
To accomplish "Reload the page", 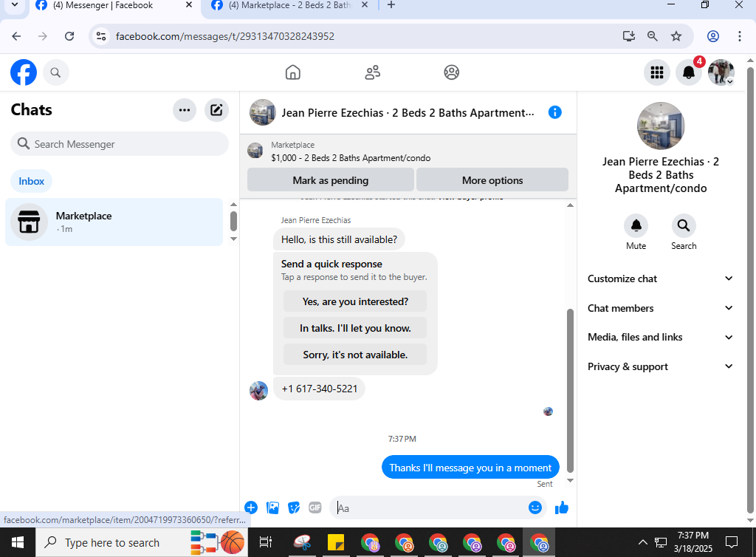I will click(x=69, y=36).
